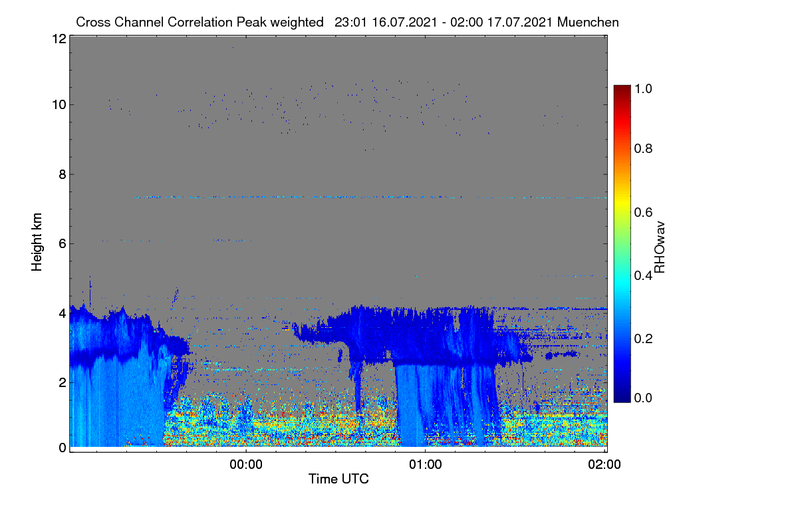
Task: Click the 'Height km' y-axis label
Action: [37, 243]
